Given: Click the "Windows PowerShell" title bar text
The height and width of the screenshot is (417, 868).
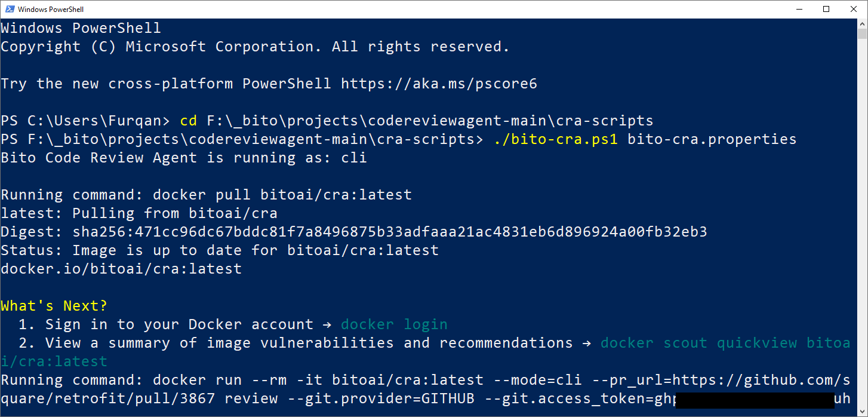Looking at the screenshot, I should (51, 9).
